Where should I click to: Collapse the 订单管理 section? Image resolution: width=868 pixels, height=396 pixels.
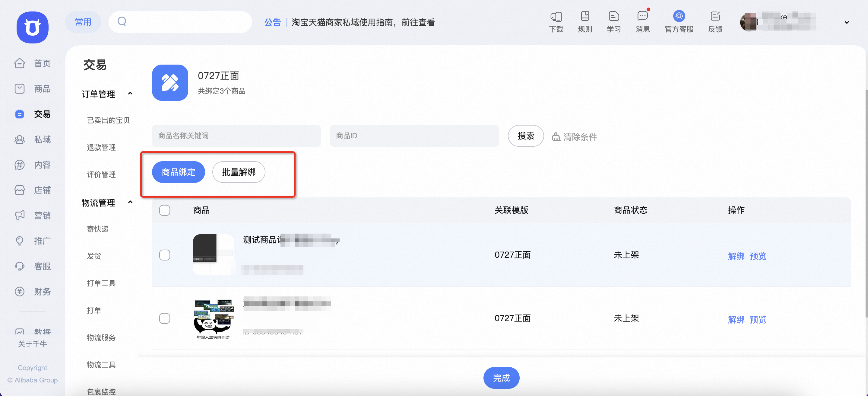click(x=130, y=94)
